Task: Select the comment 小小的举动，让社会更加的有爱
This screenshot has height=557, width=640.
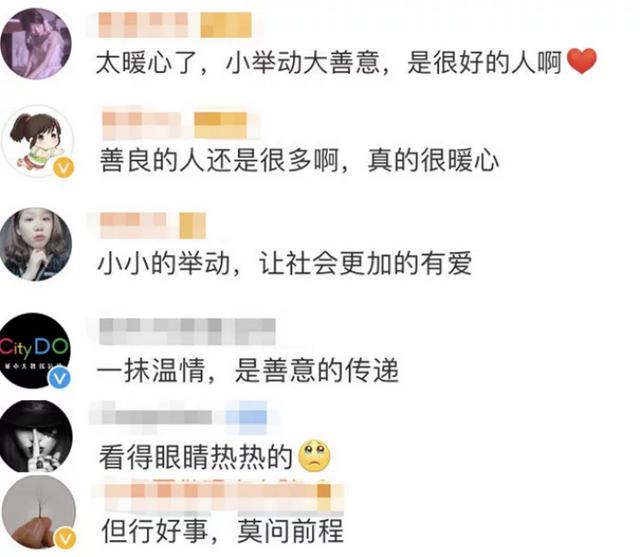Action: click(284, 263)
